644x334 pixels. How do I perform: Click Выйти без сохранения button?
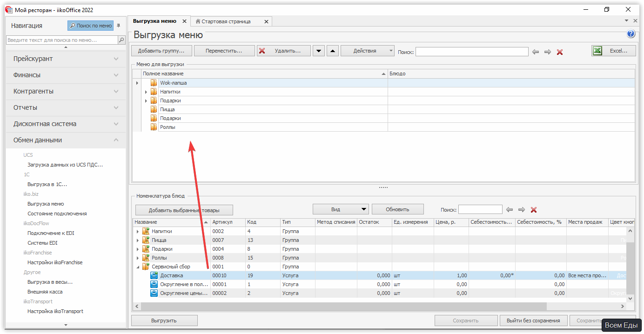[x=533, y=321]
